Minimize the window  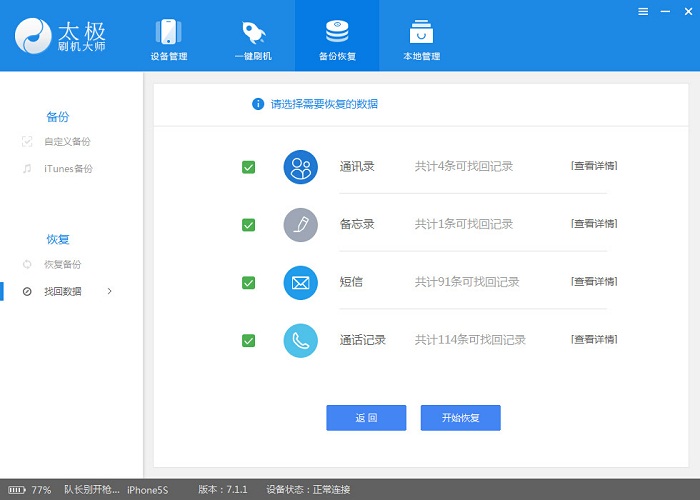coord(665,12)
